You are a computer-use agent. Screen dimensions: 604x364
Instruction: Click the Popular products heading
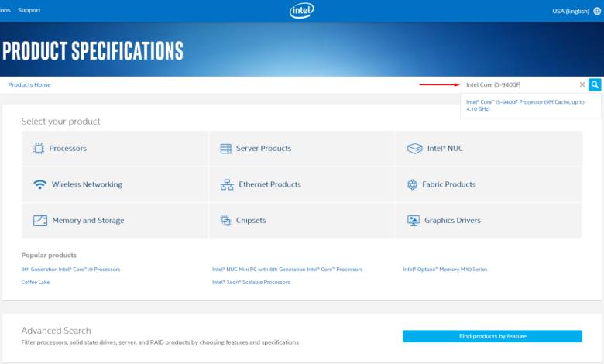[49, 255]
